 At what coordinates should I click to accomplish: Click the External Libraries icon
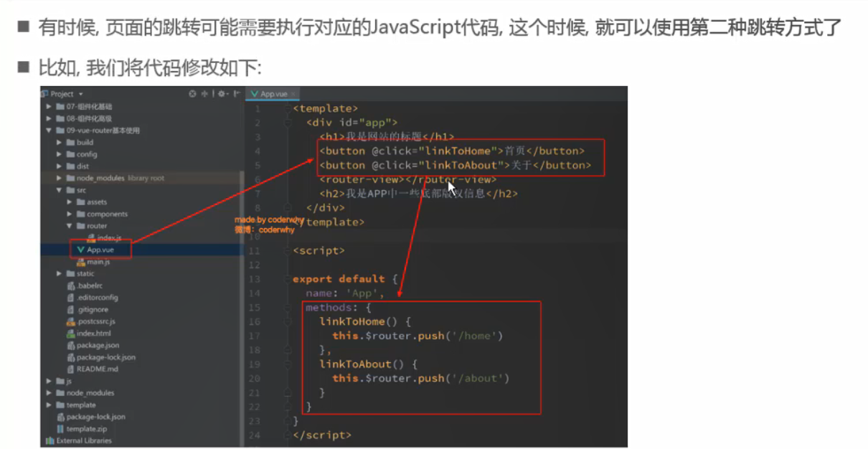(x=49, y=440)
